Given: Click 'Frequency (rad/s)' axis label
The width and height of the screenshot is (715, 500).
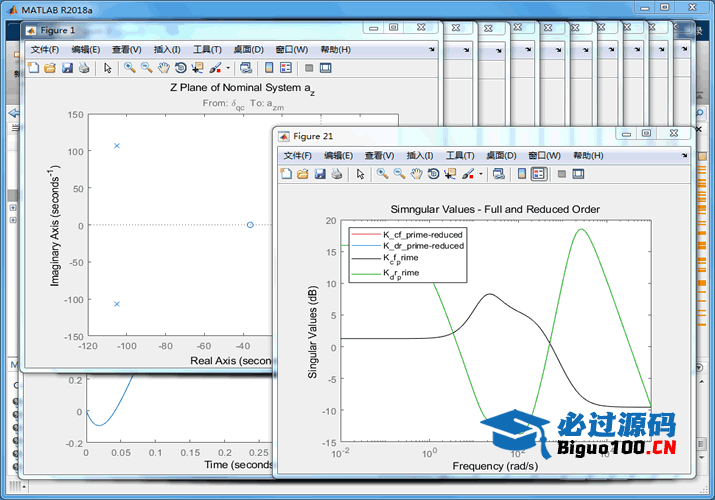Looking at the screenshot, I should [495, 466].
